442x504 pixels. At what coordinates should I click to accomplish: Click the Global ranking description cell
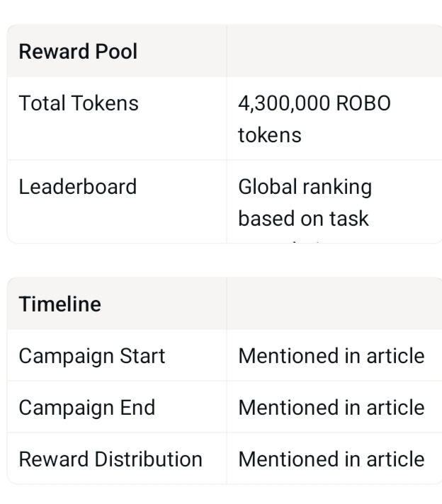pos(305,202)
